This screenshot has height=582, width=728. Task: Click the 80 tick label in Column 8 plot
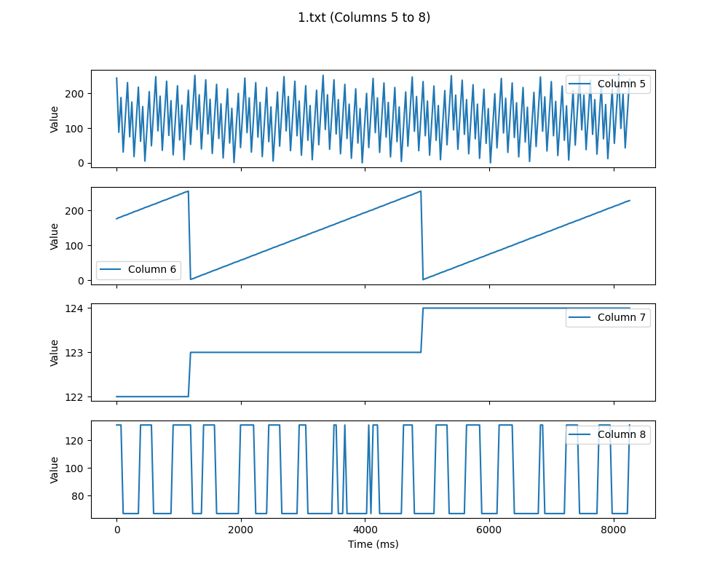point(79,496)
